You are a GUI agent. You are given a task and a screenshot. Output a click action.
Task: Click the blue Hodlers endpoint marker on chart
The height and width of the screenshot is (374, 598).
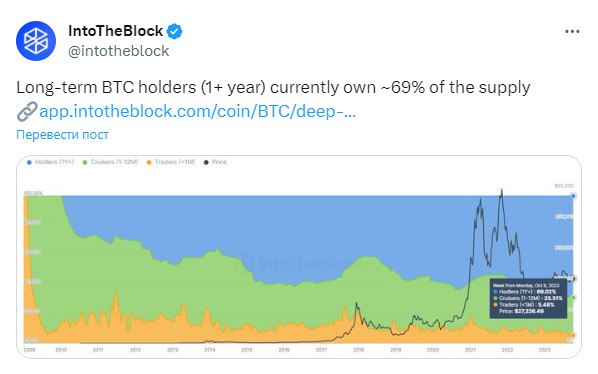tap(573, 196)
